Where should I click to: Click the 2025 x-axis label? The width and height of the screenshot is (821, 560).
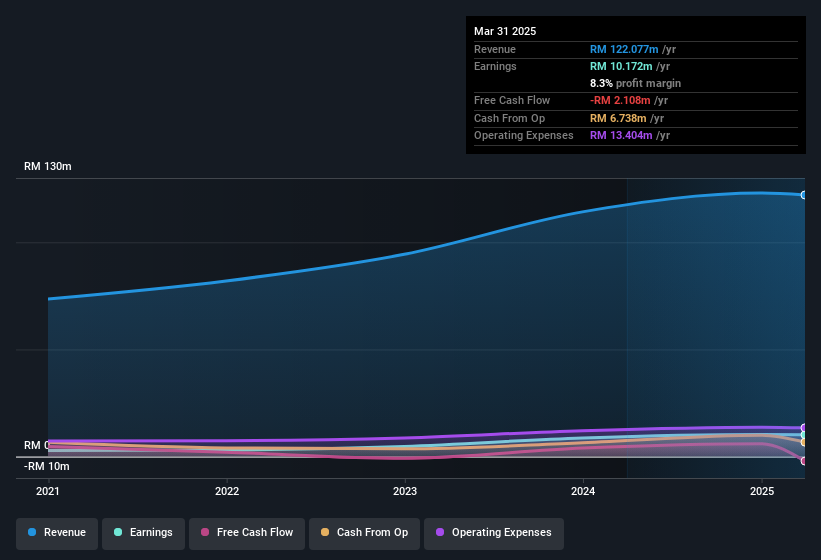[x=762, y=491]
